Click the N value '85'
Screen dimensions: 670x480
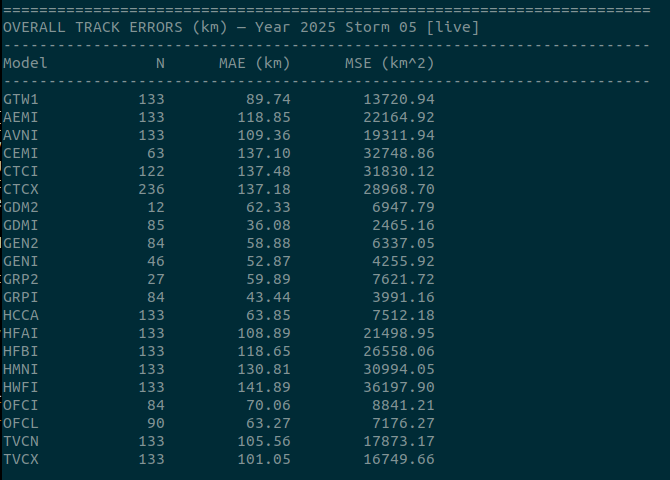pos(156,225)
